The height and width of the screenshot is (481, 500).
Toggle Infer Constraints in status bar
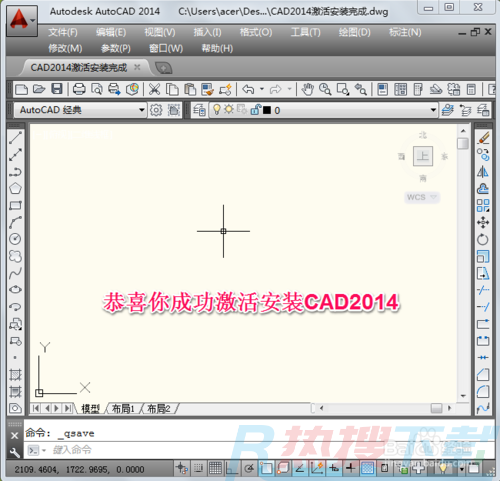(x=182, y=468)
